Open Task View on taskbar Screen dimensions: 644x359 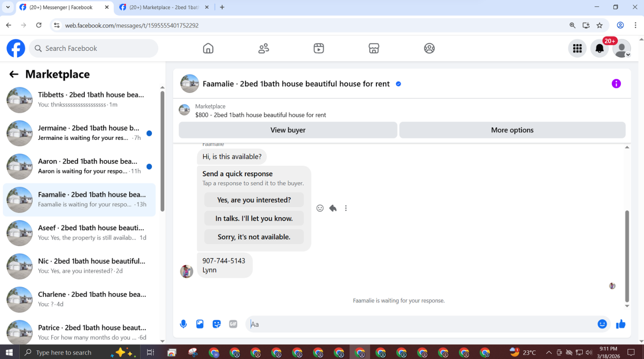pyautogui.click(x=150, y=352)
